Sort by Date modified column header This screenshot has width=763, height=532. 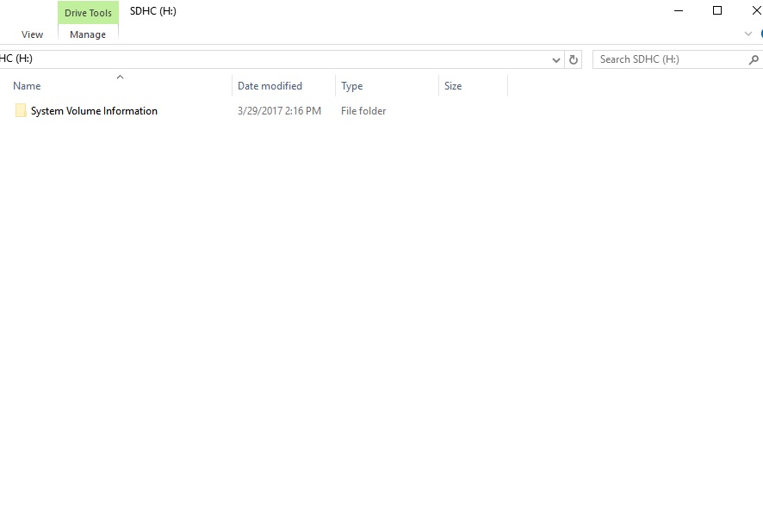[x=283, y=85]
